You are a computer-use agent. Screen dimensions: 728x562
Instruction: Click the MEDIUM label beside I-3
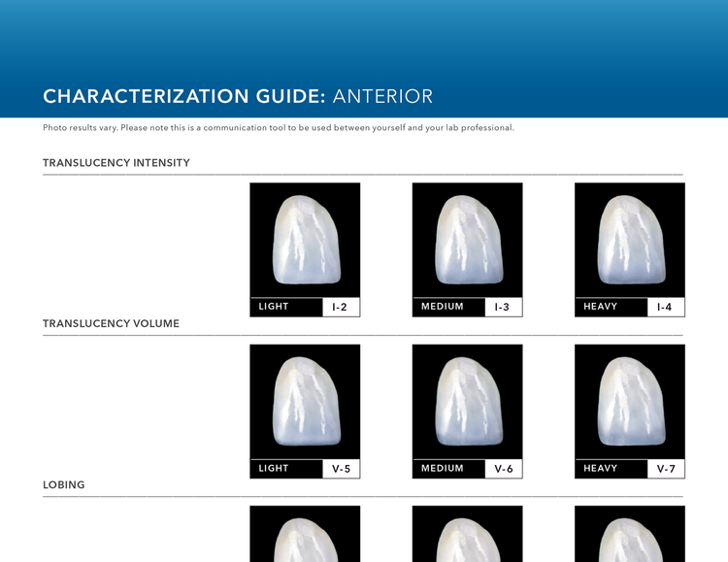click(x=442, y=307)
